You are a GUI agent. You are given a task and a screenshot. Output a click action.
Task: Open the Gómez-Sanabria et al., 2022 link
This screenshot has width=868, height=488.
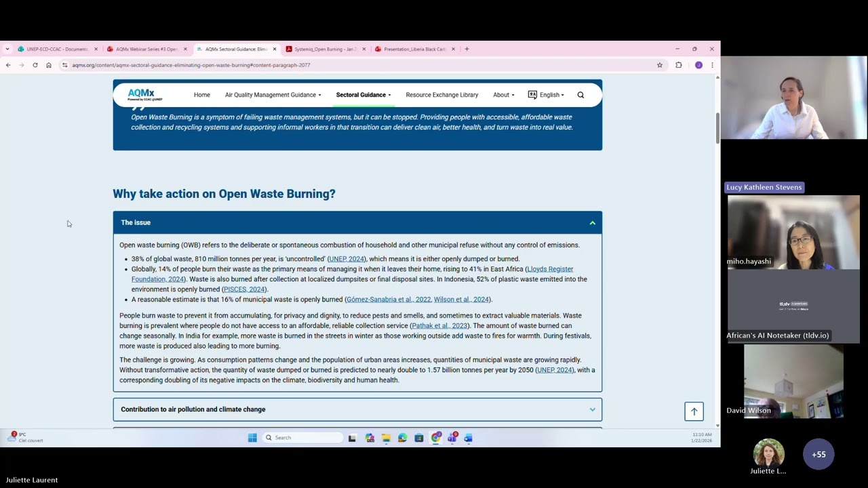[389, 300]
